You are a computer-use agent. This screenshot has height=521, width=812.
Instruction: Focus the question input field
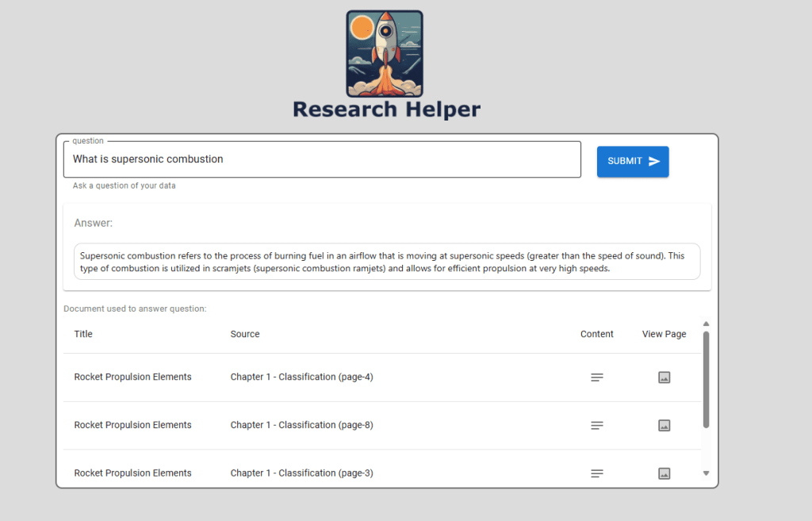pos(322,159)
